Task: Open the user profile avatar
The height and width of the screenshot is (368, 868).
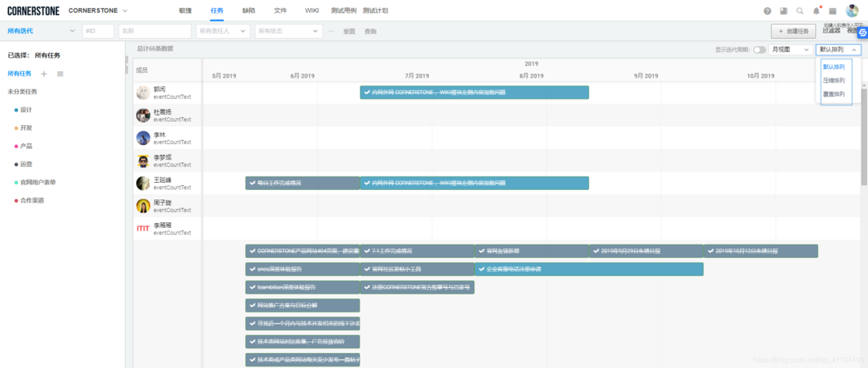Action: click(x=852, y=10)
